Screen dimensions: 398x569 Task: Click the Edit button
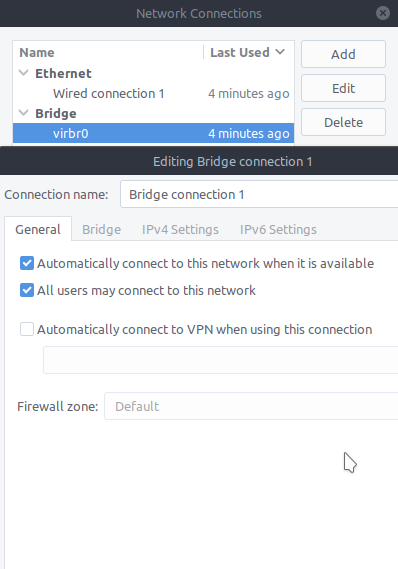tap(343, 88)
